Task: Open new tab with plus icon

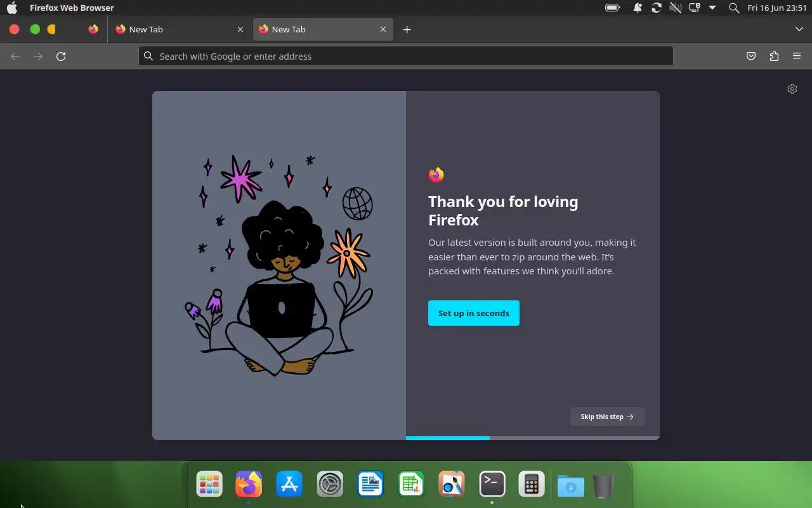Action: (x=407, y=29)
